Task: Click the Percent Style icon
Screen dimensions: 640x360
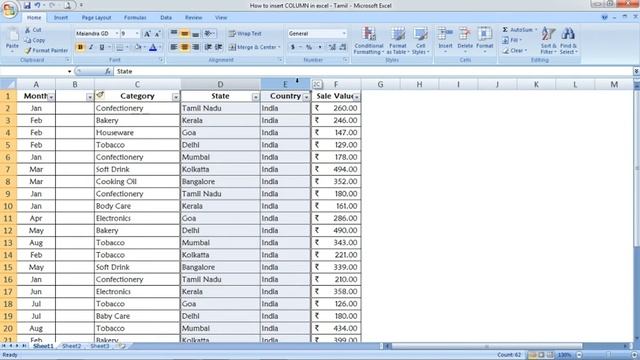Action: [309, 47]
